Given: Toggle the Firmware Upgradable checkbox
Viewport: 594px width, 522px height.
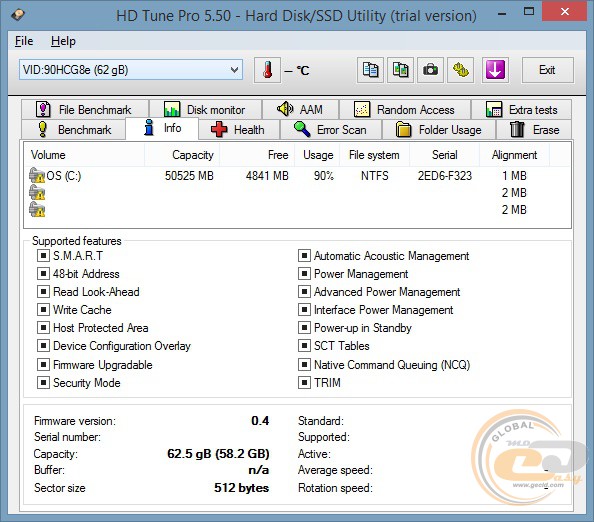Looking at the screenshot, I should click(43, 364).
